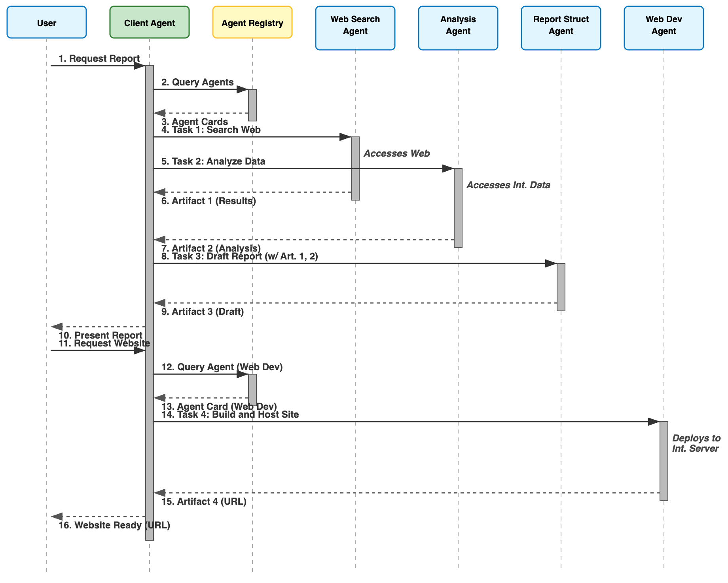Select the green Client Agent box

click(150, 23)
